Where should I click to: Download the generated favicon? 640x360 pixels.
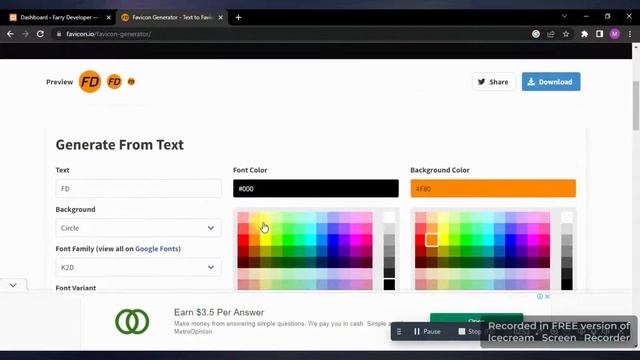tap(551, 82)
